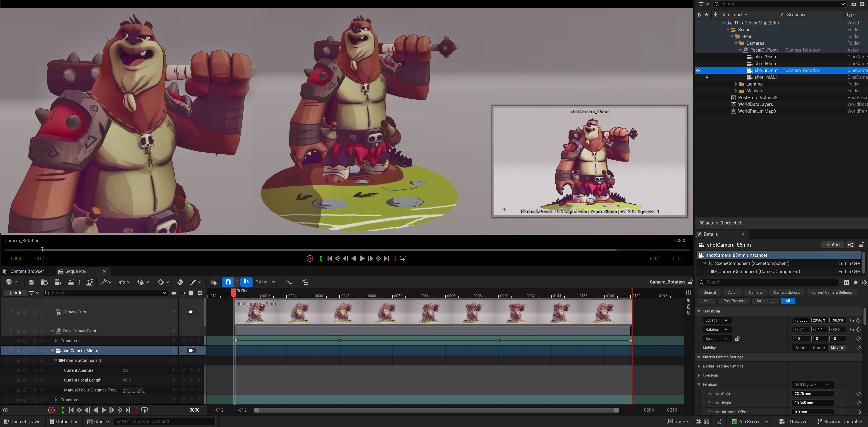Image resolution: width=868 pixels, height=427 pixels.
Task: Open the 16:9 Digital Film filmback preset dropdown
Action: pyautogui.click(x=813, y=385)
